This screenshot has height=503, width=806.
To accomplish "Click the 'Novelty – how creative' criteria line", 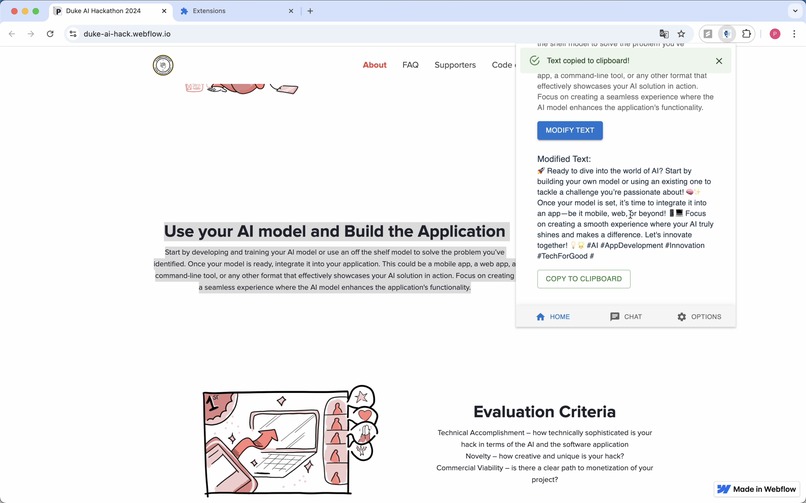I will pyautogui.click(x=544, y=456).
